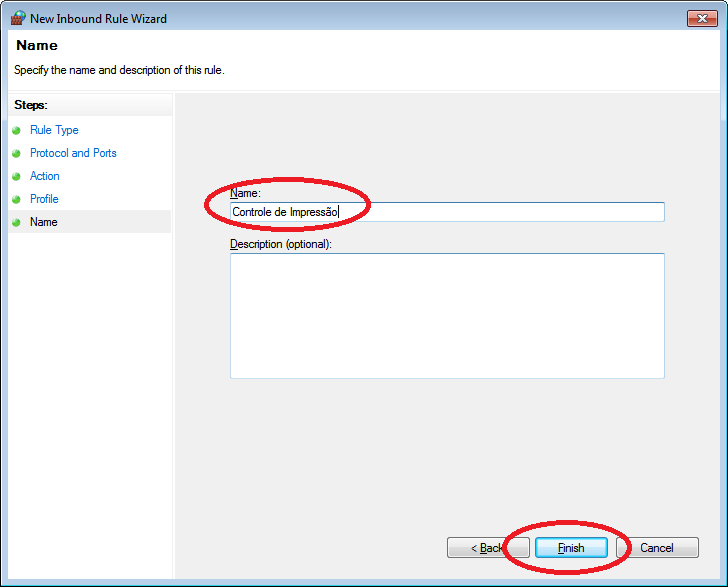Click the green bullet beside Protocol and Ports
The image size is (728, 587).
point(16,153)
